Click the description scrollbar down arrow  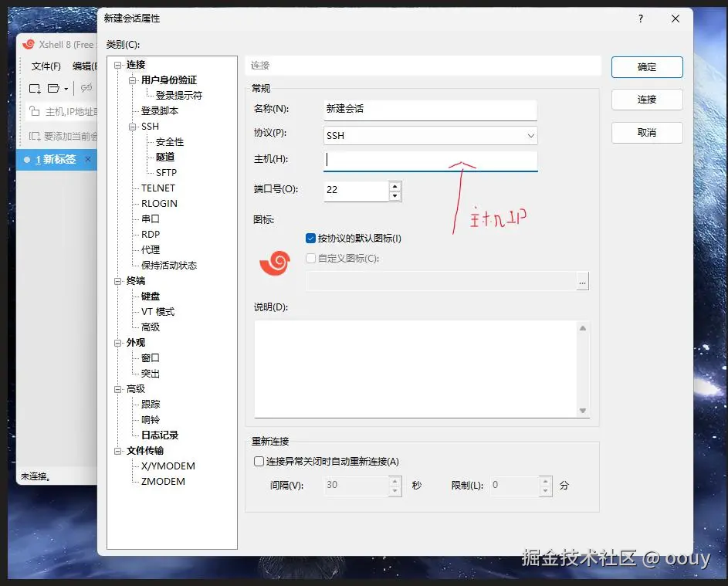tap(583, 411)
